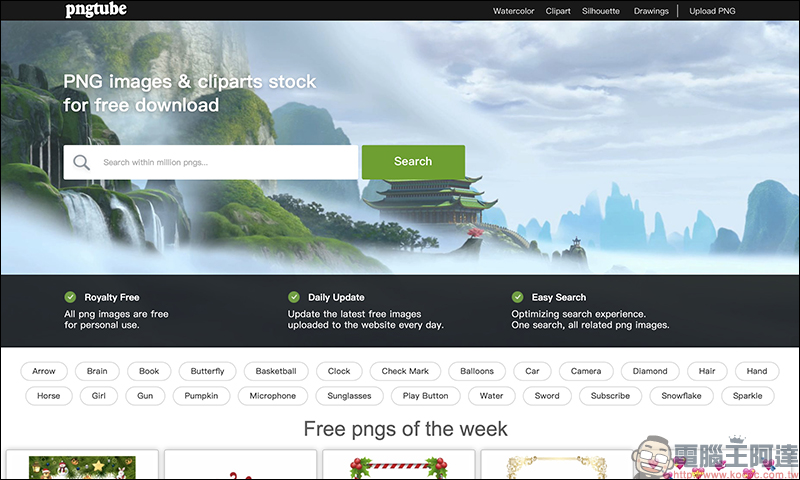Click the Daily Update green checkmark icon
This screenshot has width=800, height=480.
point(293,297)
